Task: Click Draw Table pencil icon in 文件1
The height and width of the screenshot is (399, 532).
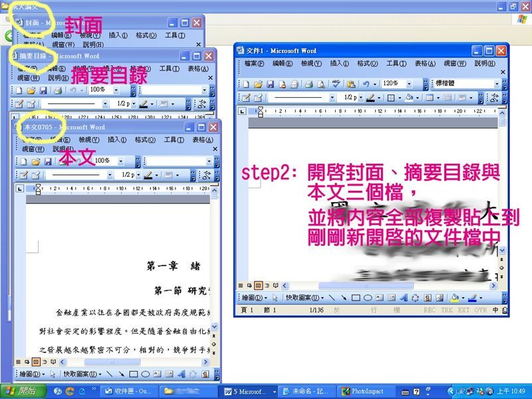Action: 246,98
